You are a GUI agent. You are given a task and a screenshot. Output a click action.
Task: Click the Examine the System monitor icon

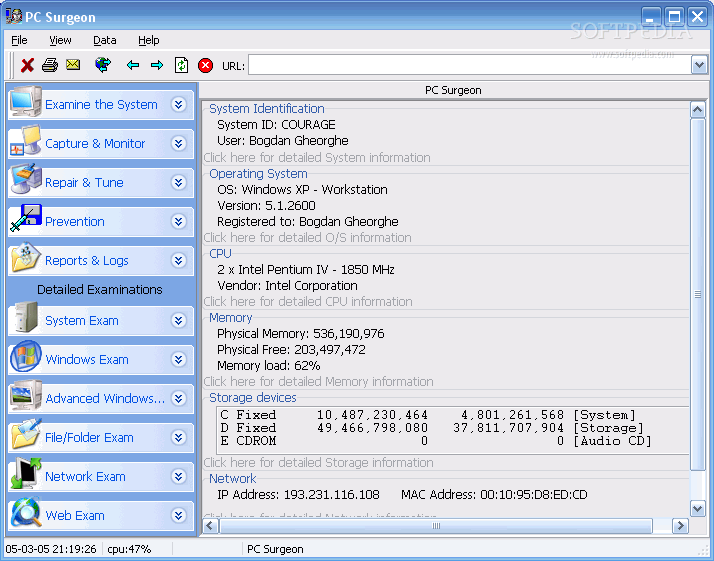click(26, 101)
